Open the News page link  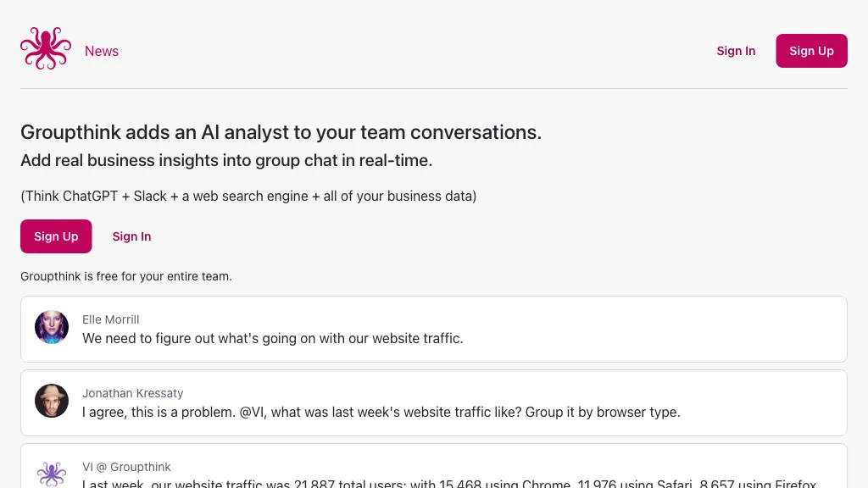(x=102, y=51)
